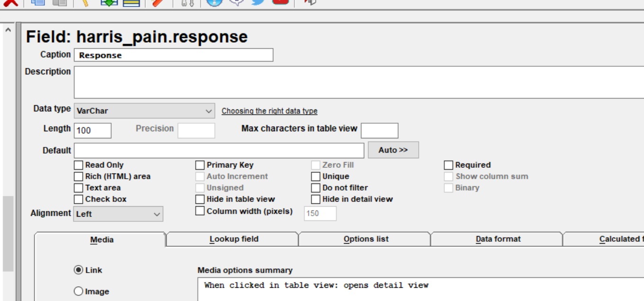Mark the field as Required

tap(448, 165)
